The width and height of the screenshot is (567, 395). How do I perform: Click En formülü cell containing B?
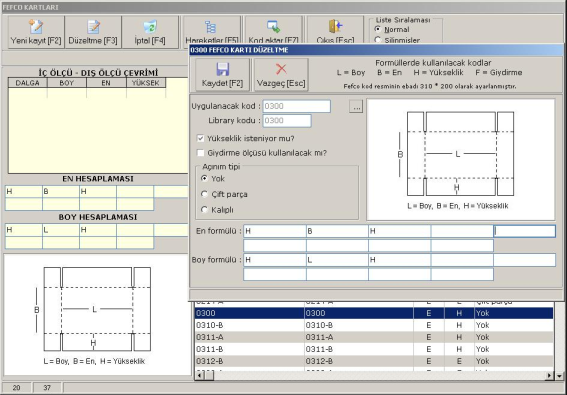point(337,231)
